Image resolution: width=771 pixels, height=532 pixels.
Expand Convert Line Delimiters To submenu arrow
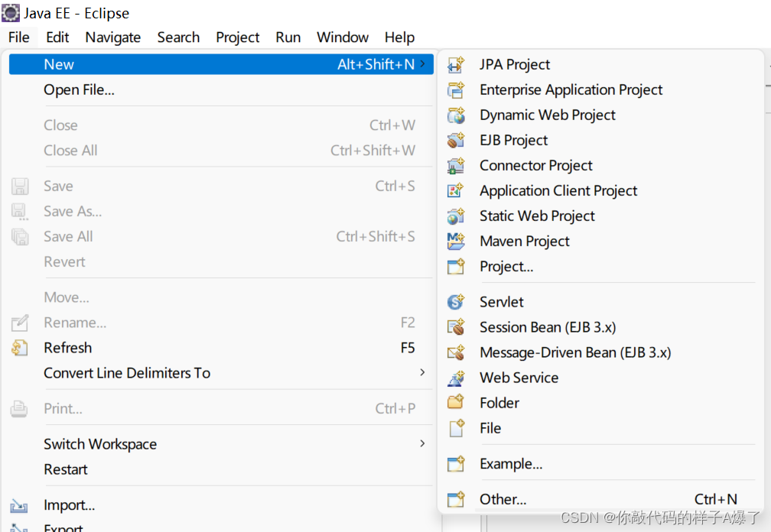tap(422, 372)
